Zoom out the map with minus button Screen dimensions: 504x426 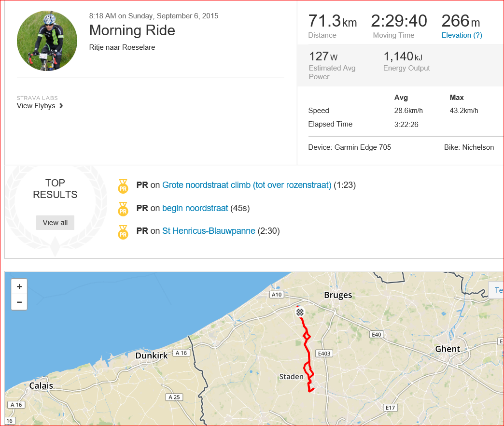pos(19,302)
